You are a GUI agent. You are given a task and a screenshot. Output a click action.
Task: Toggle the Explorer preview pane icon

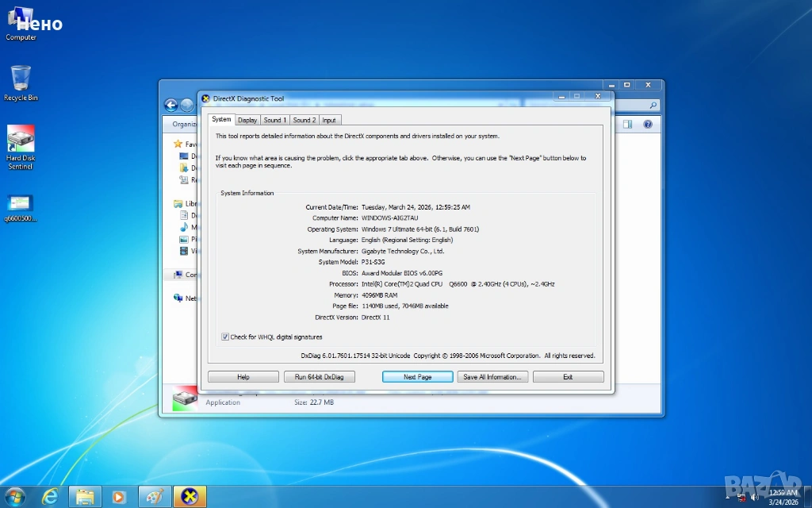click(627, 125)
